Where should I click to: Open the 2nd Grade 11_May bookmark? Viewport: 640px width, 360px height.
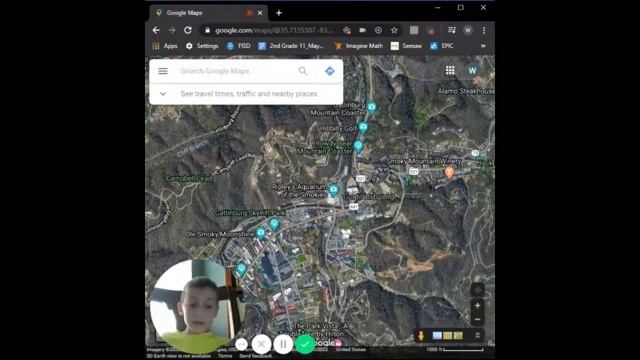[x=291, y=46]
